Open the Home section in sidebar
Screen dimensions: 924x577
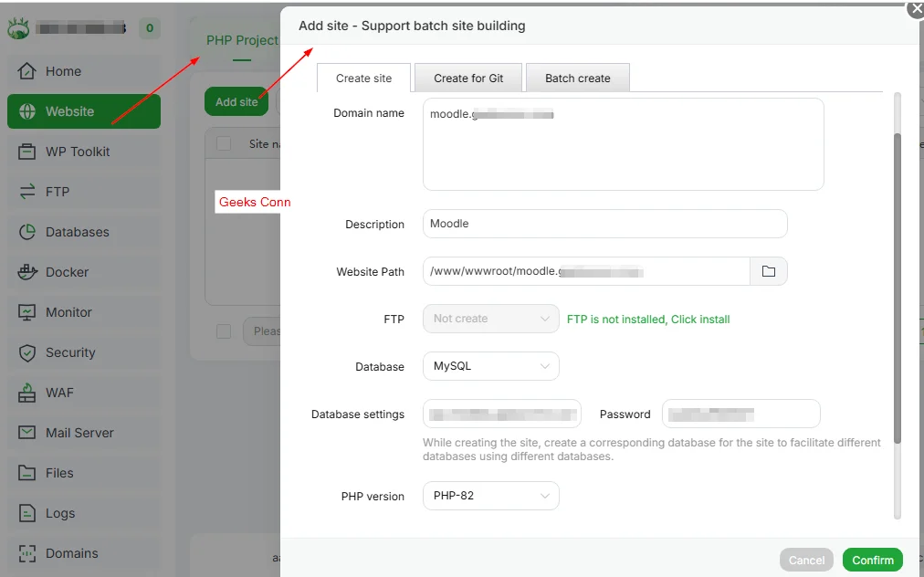coord(64,71)
